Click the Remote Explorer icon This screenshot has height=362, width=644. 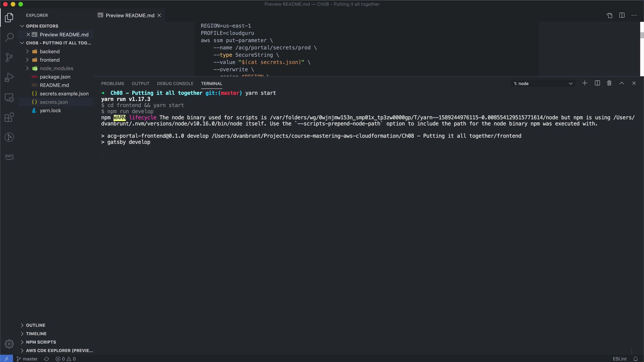point(9,98)
